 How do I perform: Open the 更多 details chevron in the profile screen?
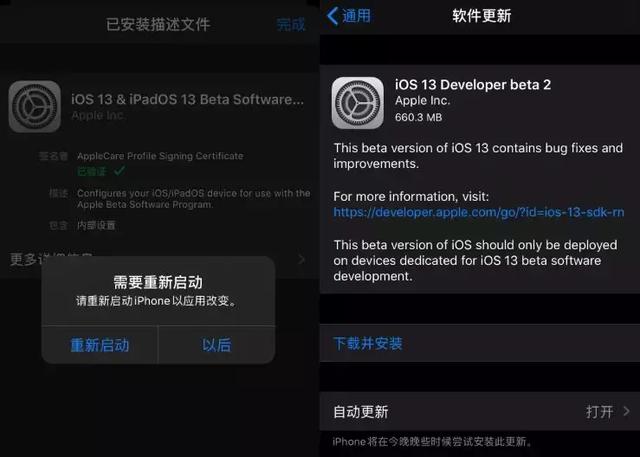[301, 259]
